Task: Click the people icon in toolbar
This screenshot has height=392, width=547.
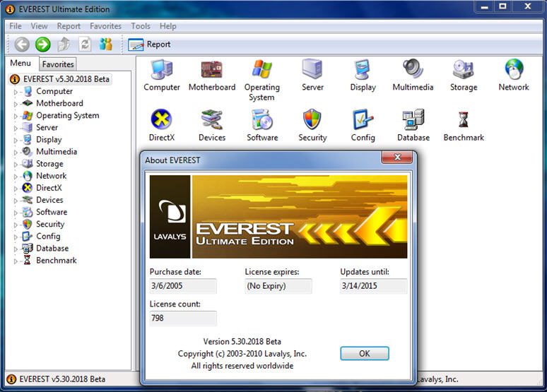Action: tap(106, 44)
